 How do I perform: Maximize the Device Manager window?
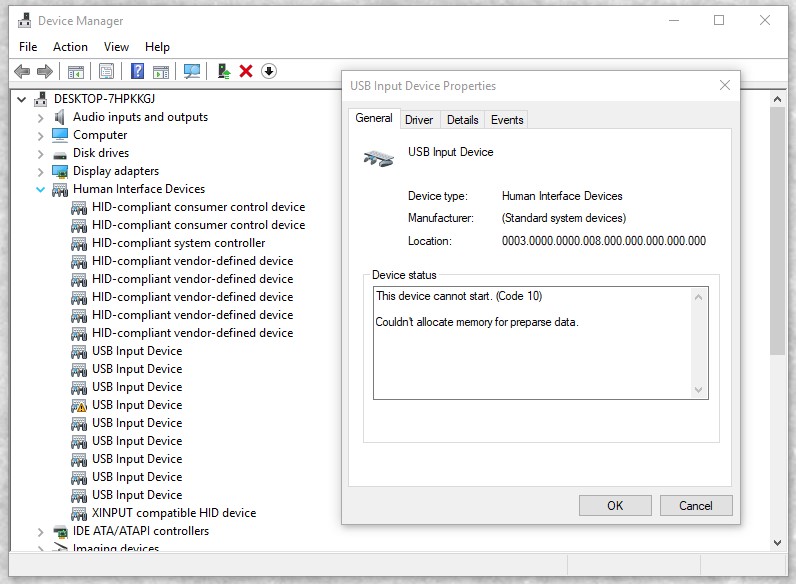click(x=719, y=20)
